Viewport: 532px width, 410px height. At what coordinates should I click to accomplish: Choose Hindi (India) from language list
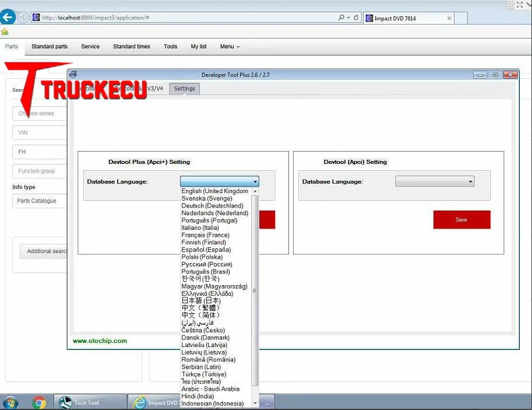(x=216, y=396)
